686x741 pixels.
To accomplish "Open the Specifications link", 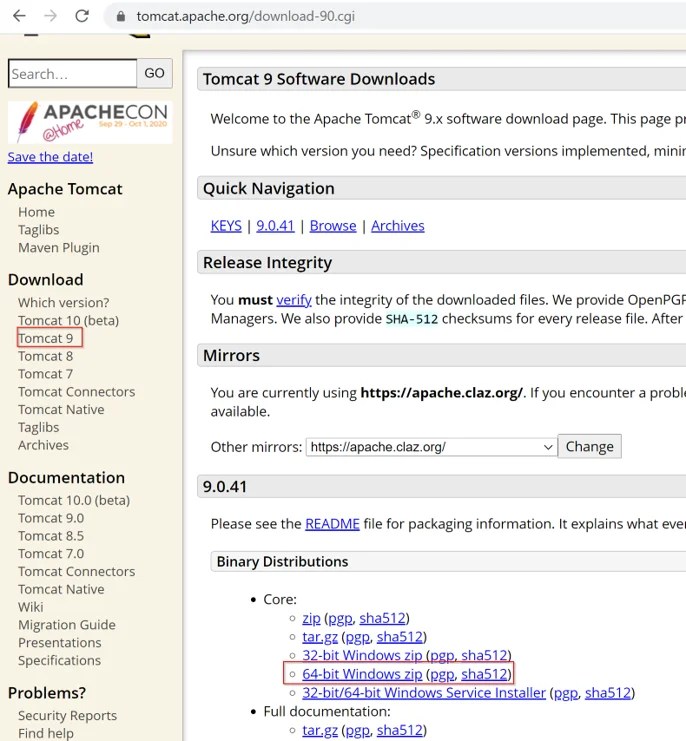I will [60, 660].
